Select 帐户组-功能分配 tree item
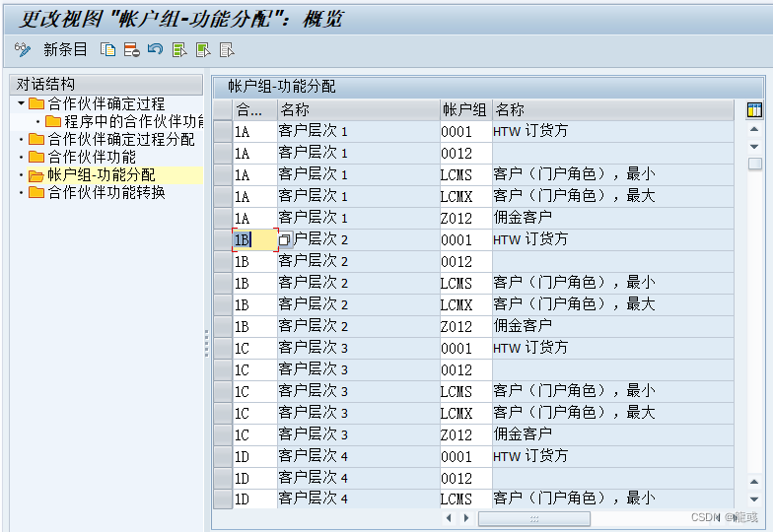773x532 pixels. click(x=102, y=174)
